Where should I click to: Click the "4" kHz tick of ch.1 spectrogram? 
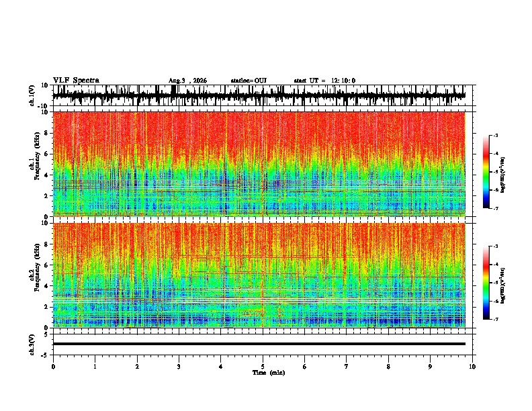coord(46,175)
